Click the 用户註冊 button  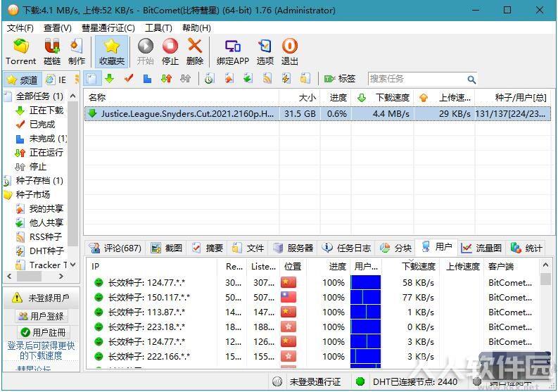click(x=44, y=333)
